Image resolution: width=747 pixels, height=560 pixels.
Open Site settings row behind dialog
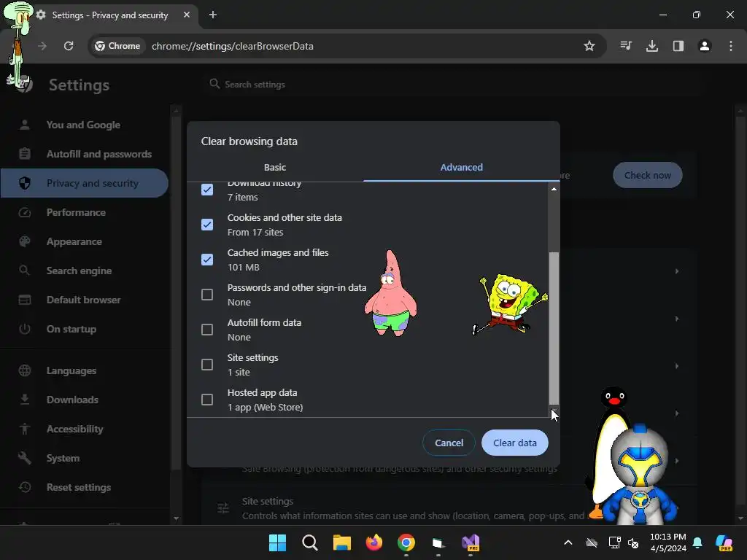[x=448, y=508]
